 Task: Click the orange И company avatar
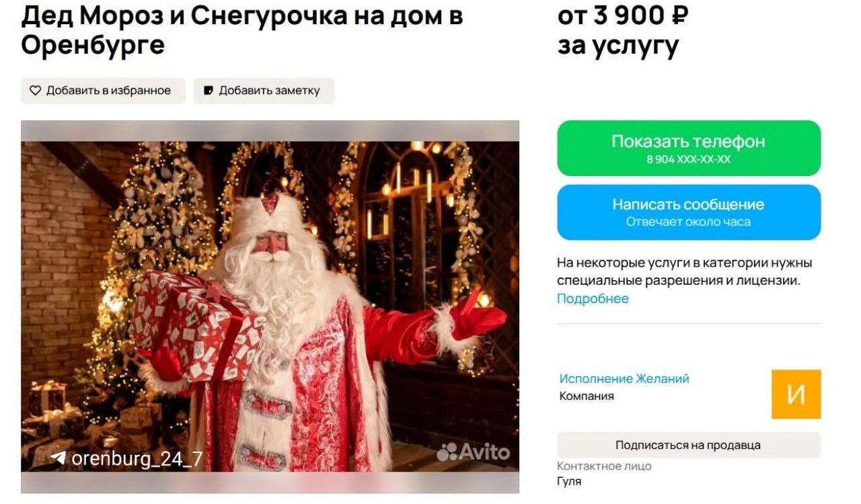pyautogui.click(x=796, y=394)
